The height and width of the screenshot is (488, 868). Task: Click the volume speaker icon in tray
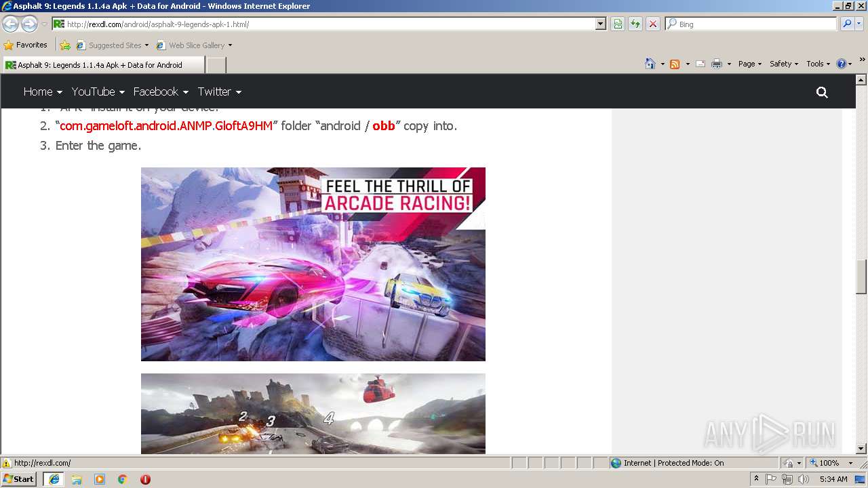click(804, 479)
